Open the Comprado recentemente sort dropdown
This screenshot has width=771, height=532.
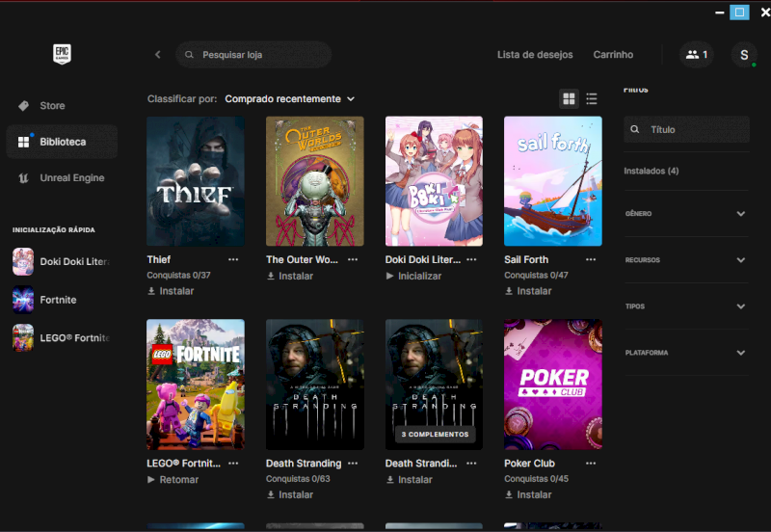pyautogui.click(x=290, y=99)
